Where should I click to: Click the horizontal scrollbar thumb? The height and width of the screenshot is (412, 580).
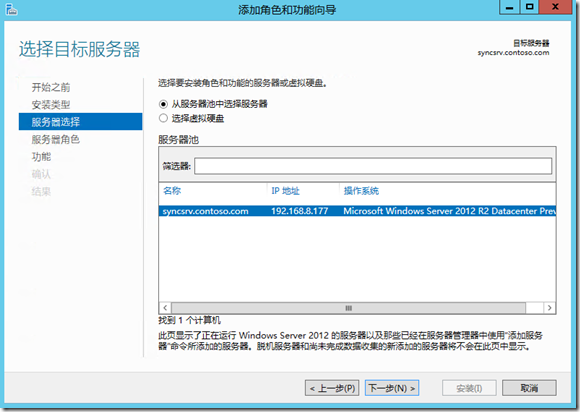pyautogui.click(x=348, y=308)
